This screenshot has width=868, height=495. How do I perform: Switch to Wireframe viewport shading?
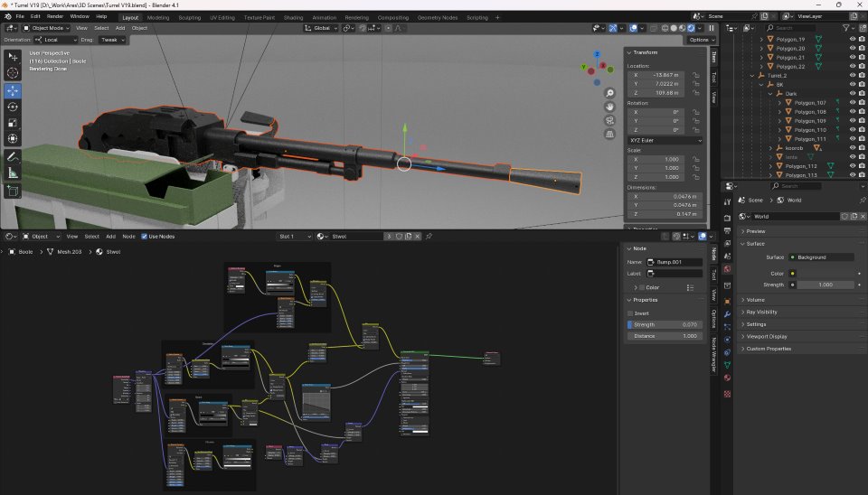pos(665,28)
